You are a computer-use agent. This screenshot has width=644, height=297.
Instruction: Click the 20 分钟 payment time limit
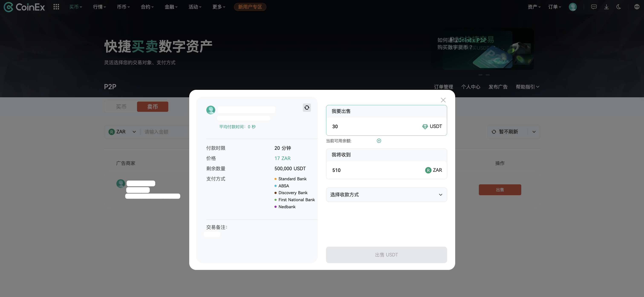tap(283, 148)
